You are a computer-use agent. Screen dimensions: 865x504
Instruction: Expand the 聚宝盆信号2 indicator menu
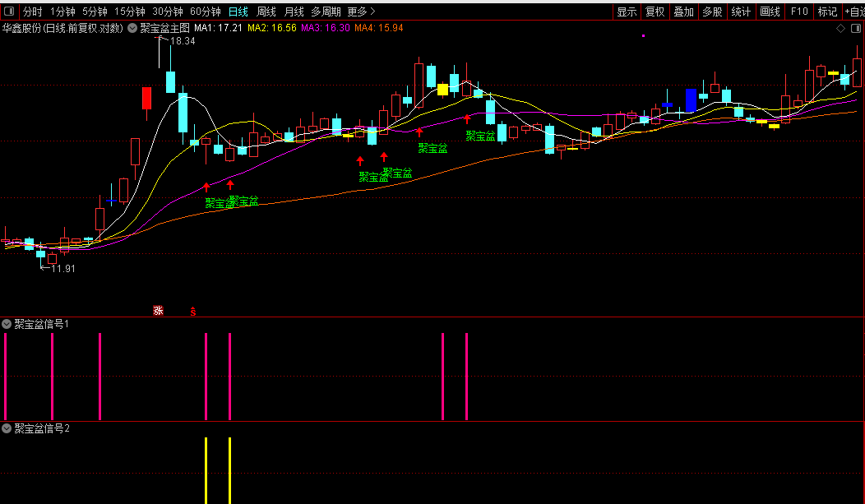[7, 428]
